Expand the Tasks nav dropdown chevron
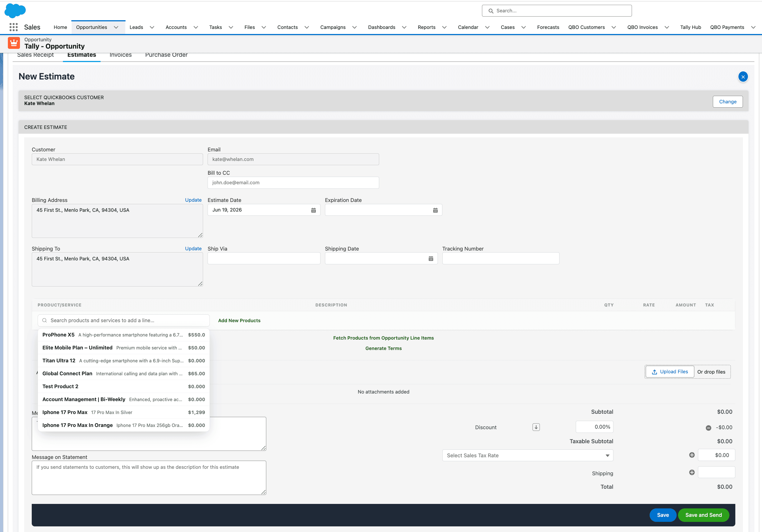 [x=231, y=27]
